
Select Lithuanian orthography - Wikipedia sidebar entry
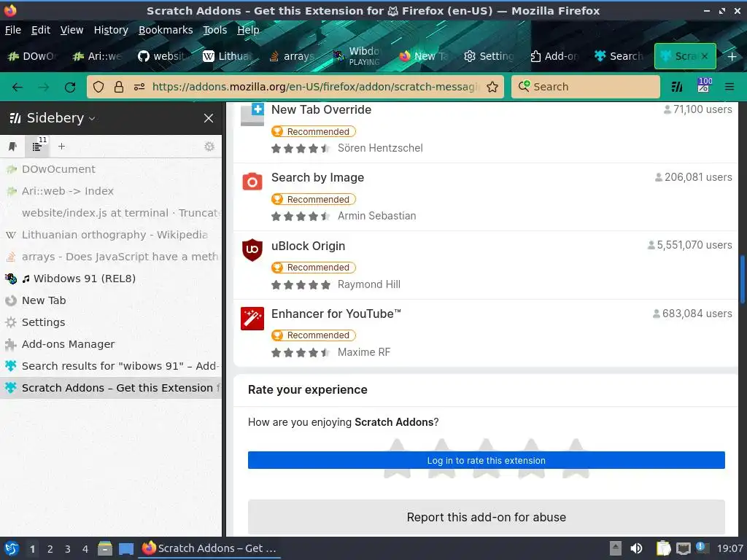coord(111,235)
